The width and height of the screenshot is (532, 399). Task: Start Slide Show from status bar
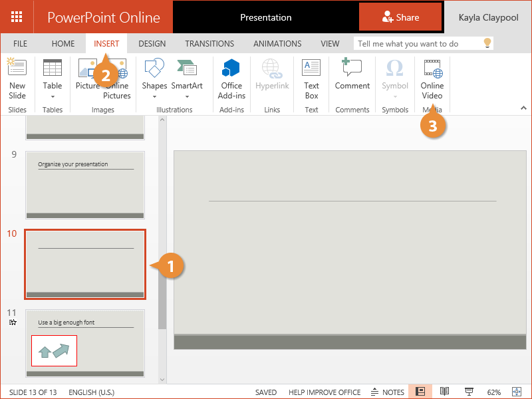[469, 392]
